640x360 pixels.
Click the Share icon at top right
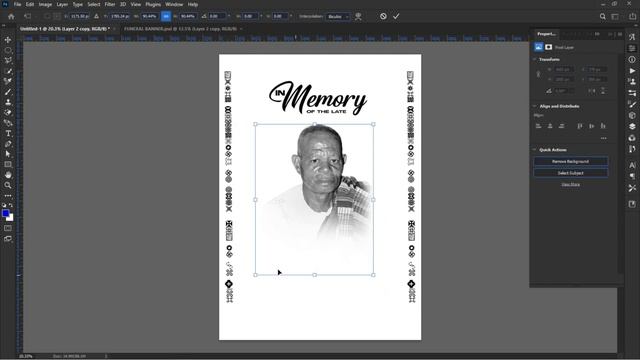tap(632, 16)
